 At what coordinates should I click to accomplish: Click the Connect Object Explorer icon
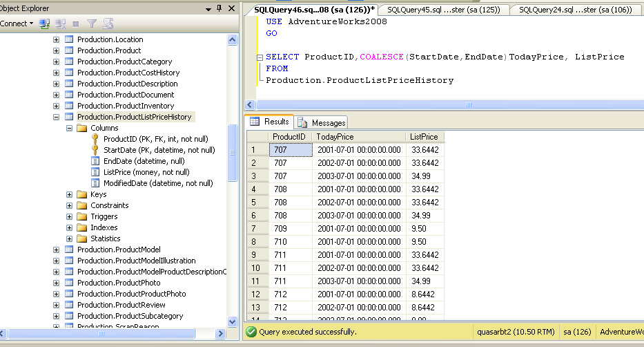44,24
